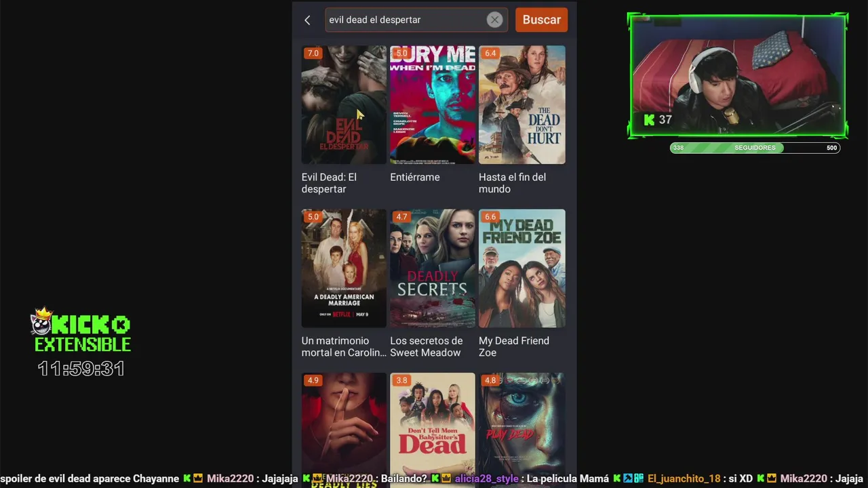Open the Evil Dead: El despertar poster
Image resolution: width=868 pixels, height=488 pixels.
tap(344, 104)
